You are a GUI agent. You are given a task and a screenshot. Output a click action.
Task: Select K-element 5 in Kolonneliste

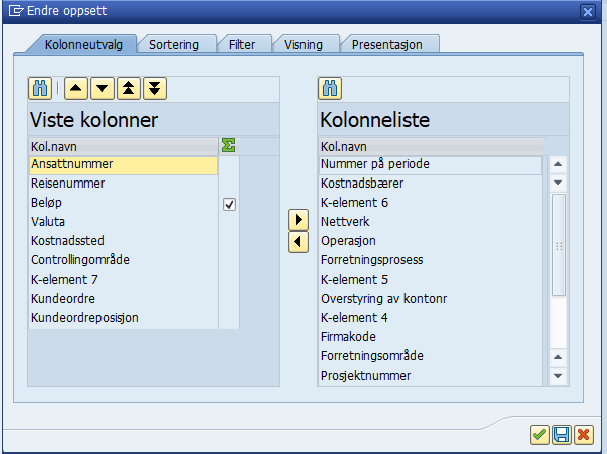tap(430, 279)
